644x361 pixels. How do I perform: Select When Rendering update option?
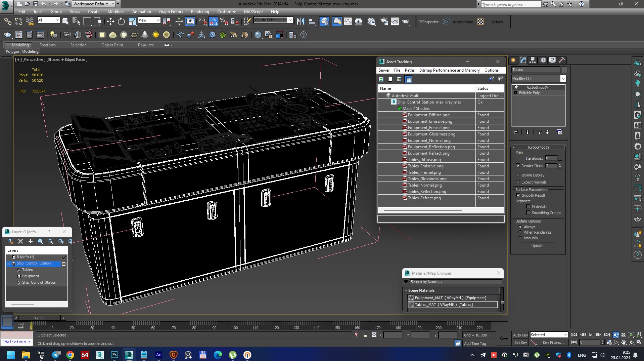click(520, 232)
